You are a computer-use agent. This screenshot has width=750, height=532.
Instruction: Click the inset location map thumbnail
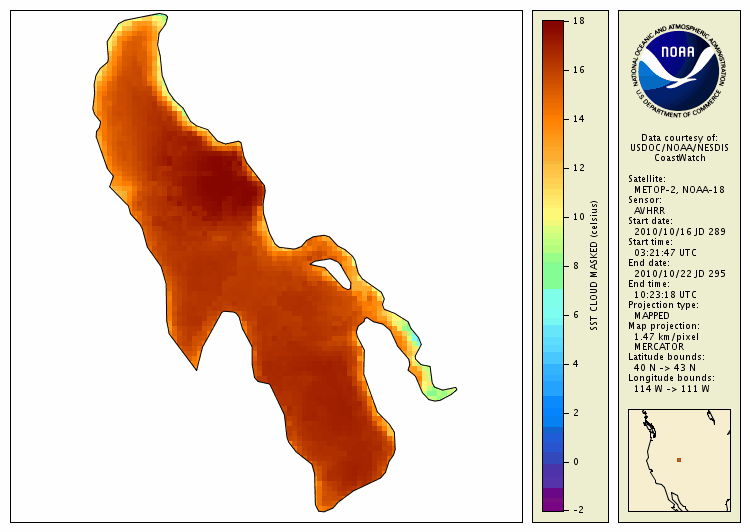[x=679, y=460]
